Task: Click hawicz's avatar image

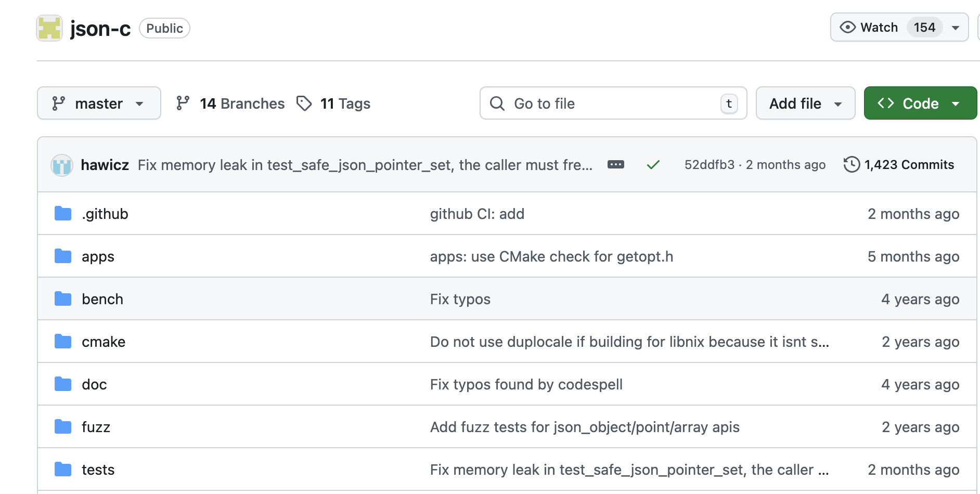Action: click(x=62, y=165)
